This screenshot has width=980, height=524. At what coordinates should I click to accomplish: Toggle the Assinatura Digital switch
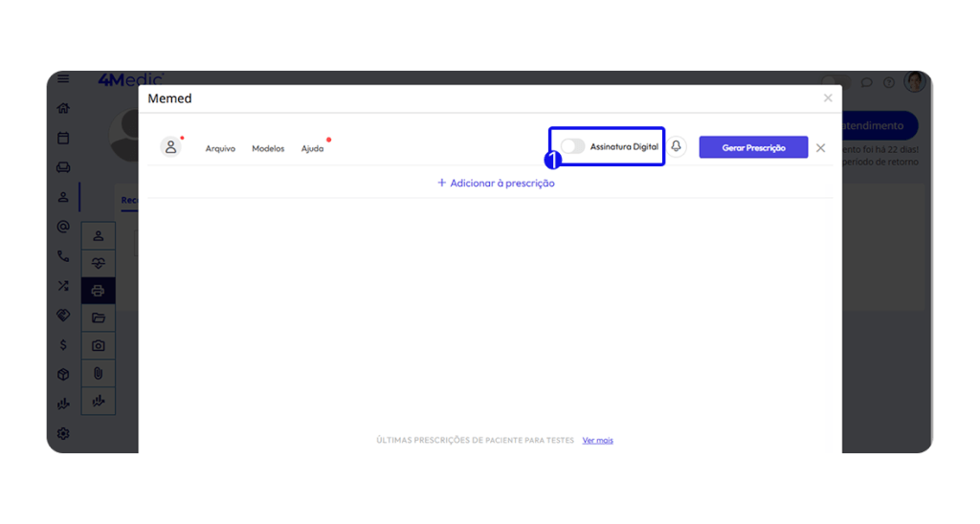coord(572,146)
